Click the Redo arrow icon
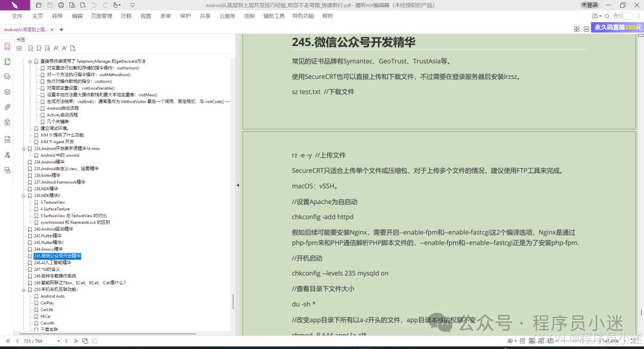This screenshot has height=349, width=644. (x=105, y=5)
